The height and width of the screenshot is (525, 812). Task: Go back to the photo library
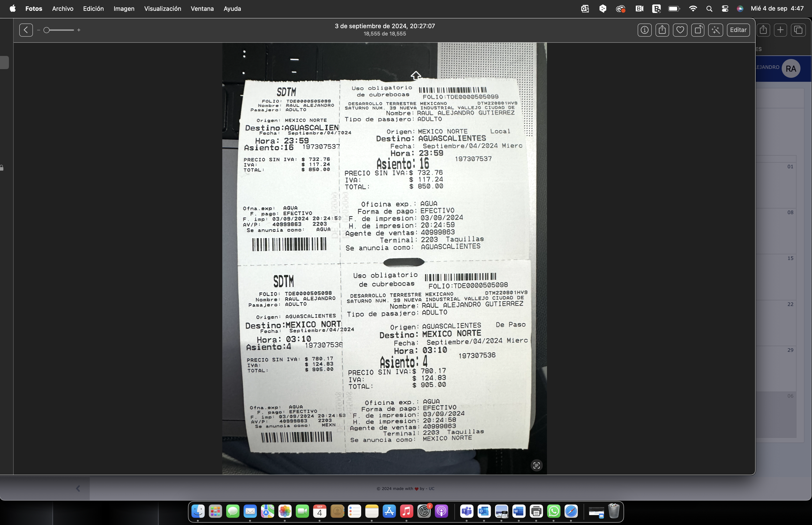[x=26, y=30]
